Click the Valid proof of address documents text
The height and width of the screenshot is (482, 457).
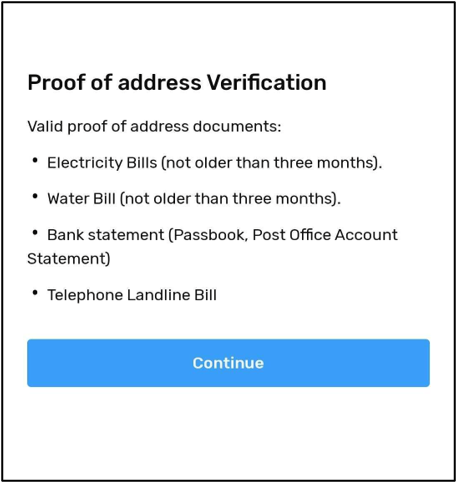[x=154, y=127]
